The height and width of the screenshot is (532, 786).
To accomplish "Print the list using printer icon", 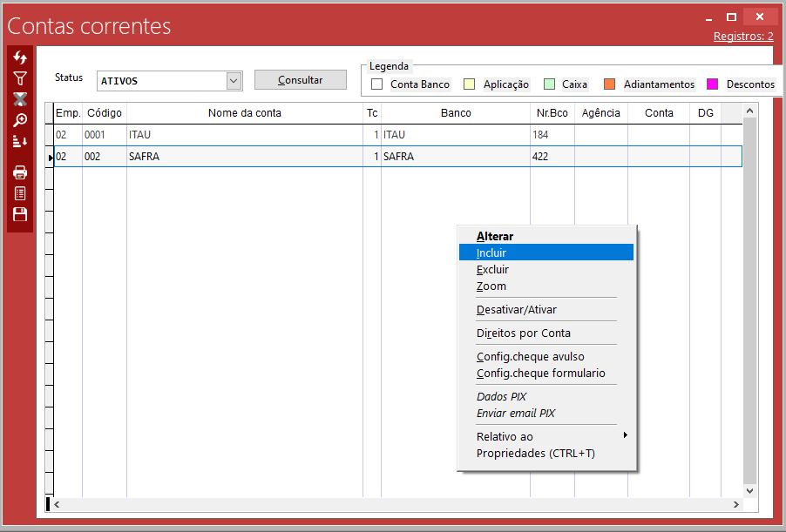I will pos(20,172).
